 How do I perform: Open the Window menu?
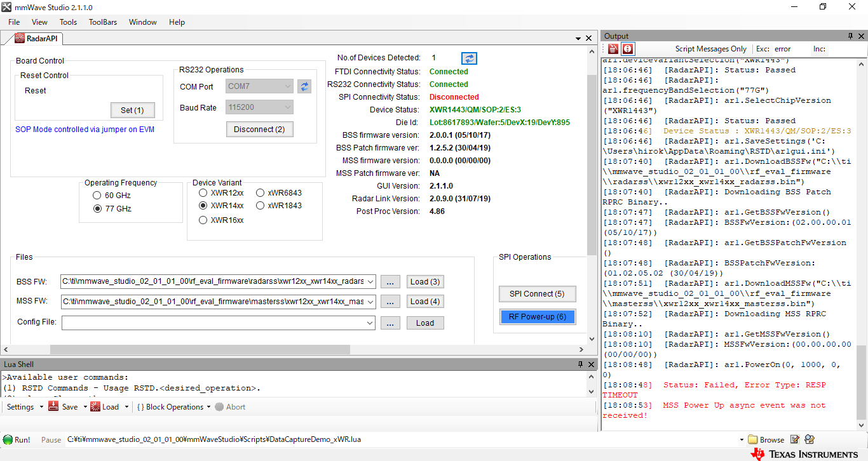click(143, 22)
